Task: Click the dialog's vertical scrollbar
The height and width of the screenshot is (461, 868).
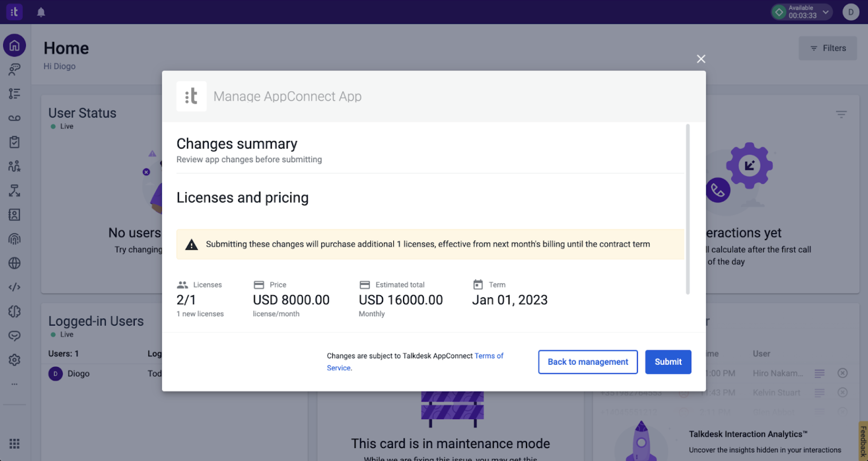Action: 687,209
